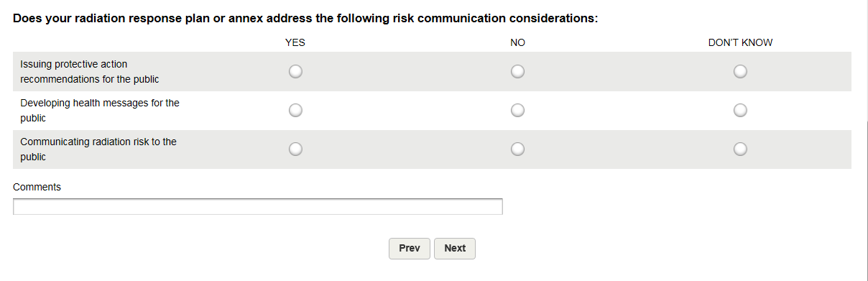Select YES for issuing protective action recommendations
868x281 pixels.
[x=295, y=72]
